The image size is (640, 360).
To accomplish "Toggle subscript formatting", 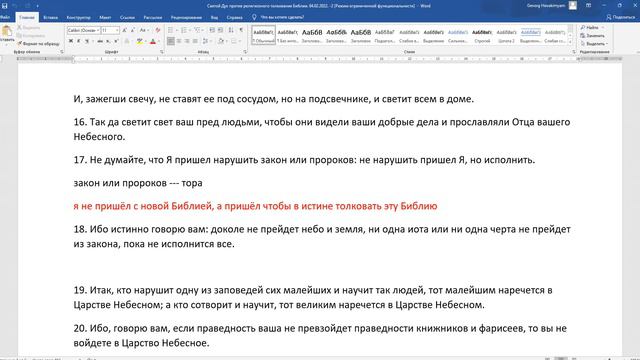I will [108, 41].
